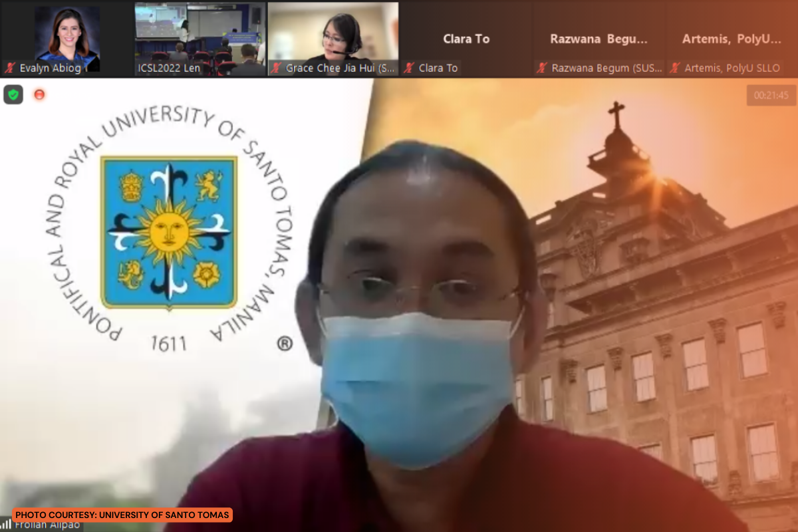Click the 00:21:45 meeting timer

pyautogui.click(x=771, y=95)
